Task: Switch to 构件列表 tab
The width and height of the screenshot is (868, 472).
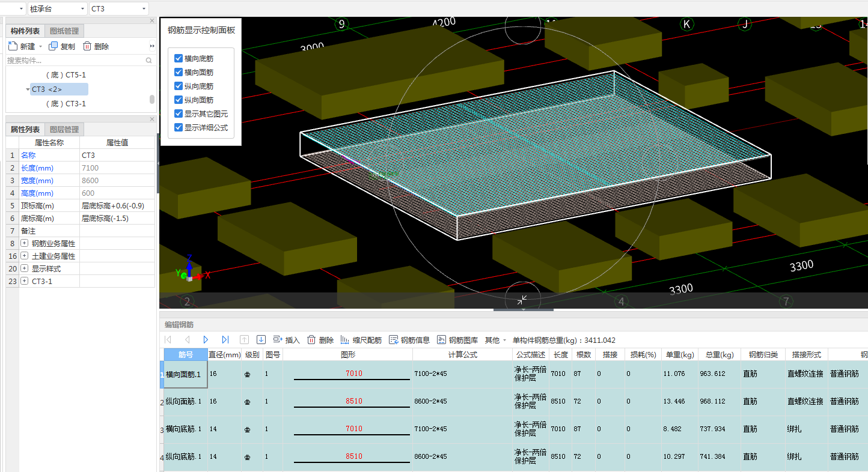Action: tap(25, 31)
